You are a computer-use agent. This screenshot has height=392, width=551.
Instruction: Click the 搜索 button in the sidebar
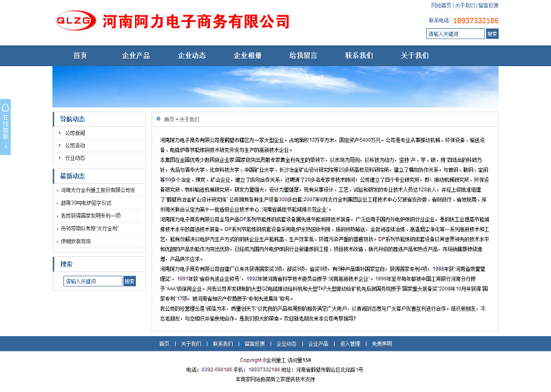click(129, 281)
